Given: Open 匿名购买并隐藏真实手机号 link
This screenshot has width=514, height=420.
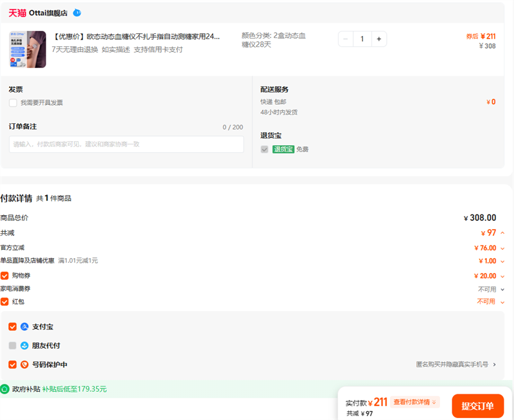Looking at the screenshot, I should pos(456,365).
